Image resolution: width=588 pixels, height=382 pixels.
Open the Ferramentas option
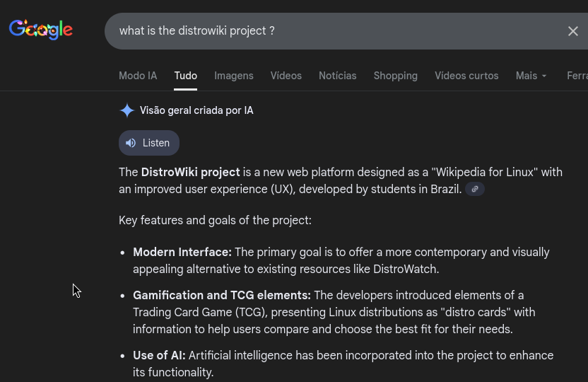[577, 76]
